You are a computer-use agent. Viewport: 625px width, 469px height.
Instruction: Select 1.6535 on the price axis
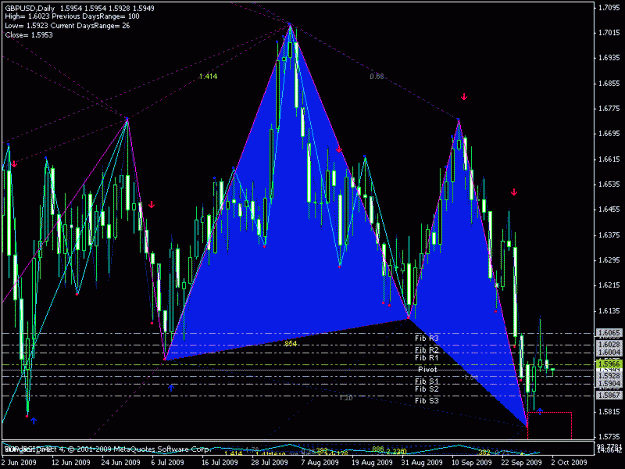click(x=609, y=184)
